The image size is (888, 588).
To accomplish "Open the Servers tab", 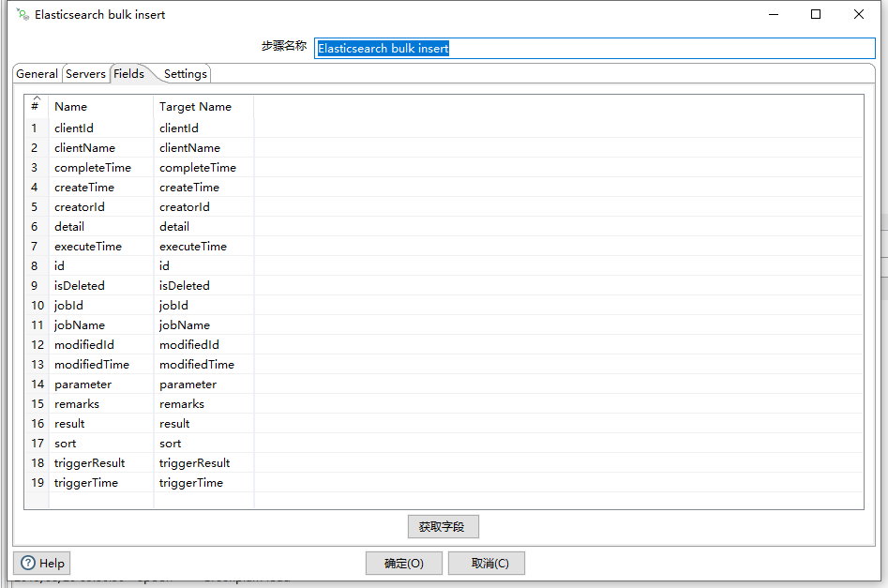I will coord(85,73).
